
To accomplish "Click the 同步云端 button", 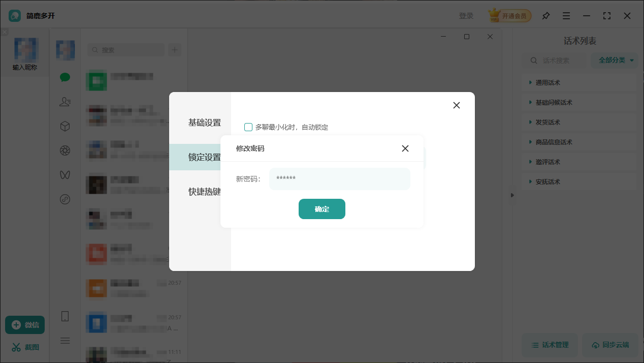I will click(x=610, y=345).
